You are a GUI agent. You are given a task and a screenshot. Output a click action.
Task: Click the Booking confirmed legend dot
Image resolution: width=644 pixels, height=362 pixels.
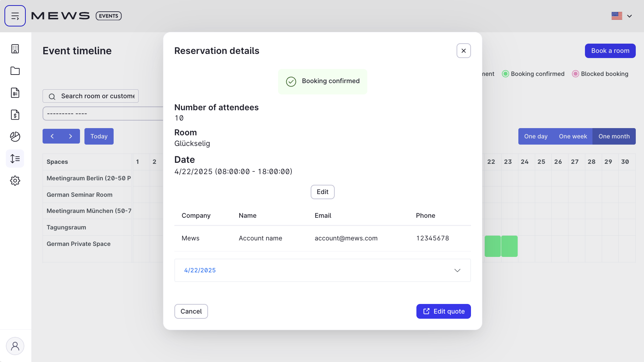(x=505, y=74)
